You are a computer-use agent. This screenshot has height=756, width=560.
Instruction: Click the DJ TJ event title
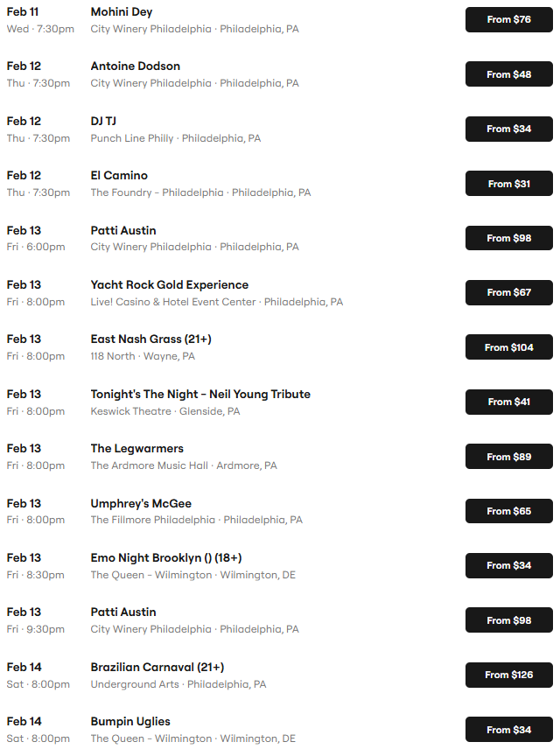tap(103, 121)
